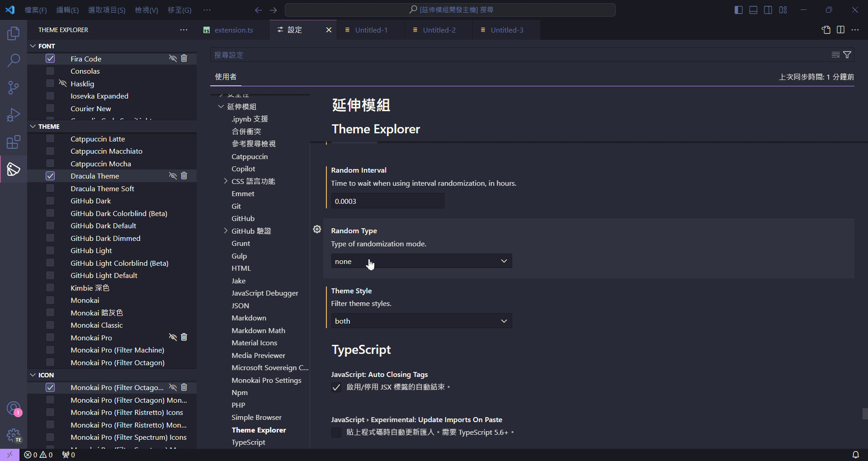868x461 pixels.
Task: Toggle primary sidebar layout icon
Action: tap(739, 10)
